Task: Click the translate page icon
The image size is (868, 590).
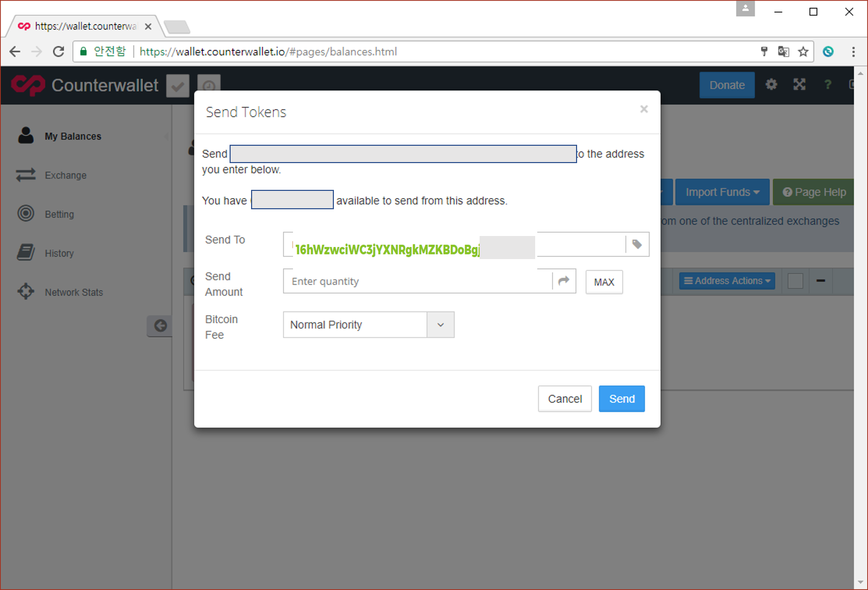Action: [x=784, y=51]
